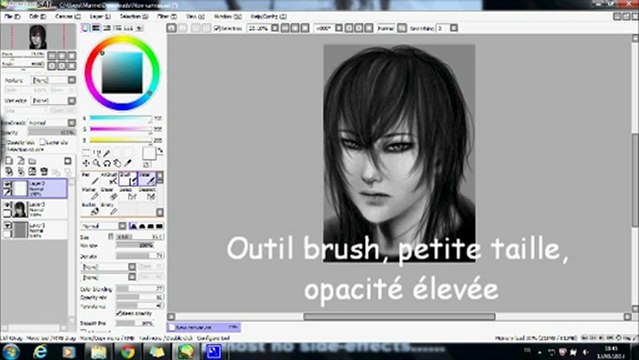The image size is (639, 360).
Task: Pick the Rotate view tool
Action: [x=107, y=163]
